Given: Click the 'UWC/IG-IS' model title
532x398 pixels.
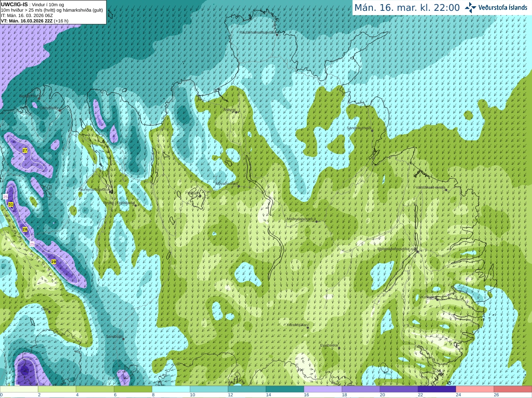Looking at the screenshot, I should click(14, 5).
